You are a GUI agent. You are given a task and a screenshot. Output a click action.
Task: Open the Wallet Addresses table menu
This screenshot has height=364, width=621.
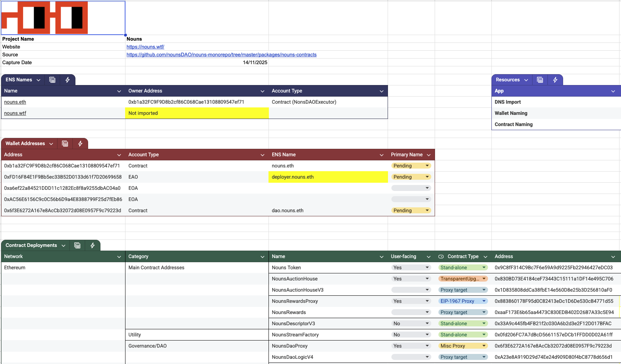point(51,144)
